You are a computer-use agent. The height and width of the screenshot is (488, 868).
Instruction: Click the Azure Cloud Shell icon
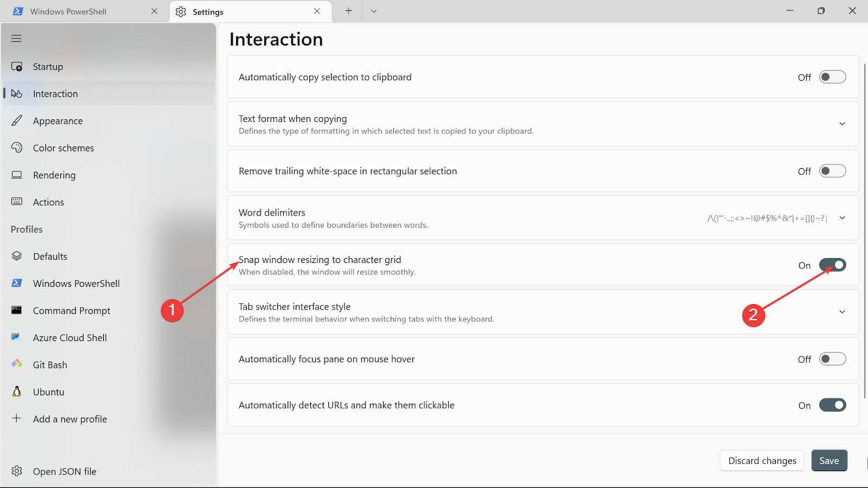(16, 337)
